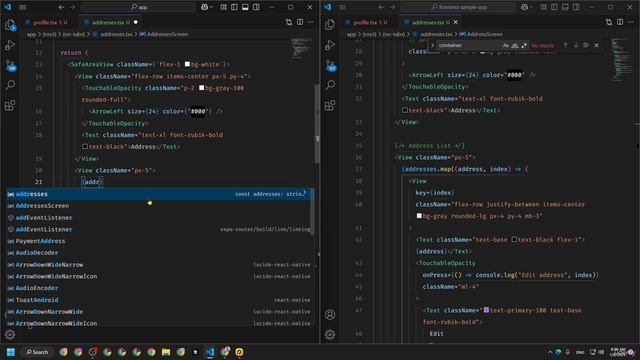Switch to profile.tsx tab in right window
The width and height of the screenshot is (640, 360).
[x=367, y=22]
